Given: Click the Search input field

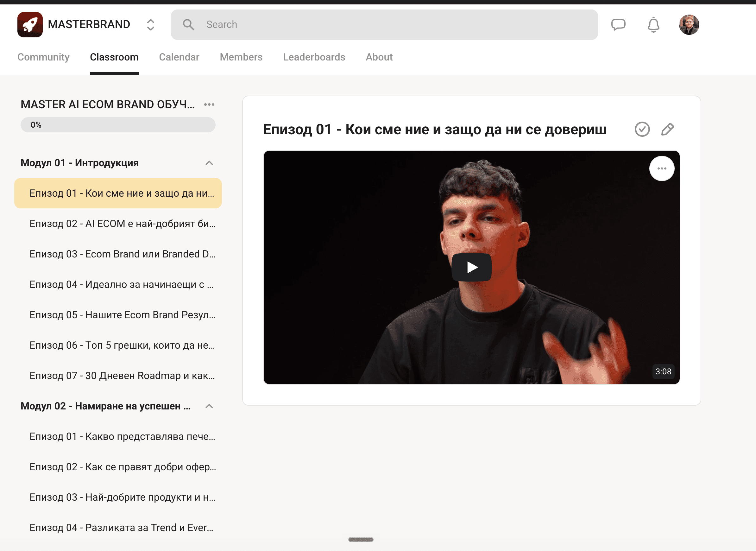Looking at the screenshot, I should (384, 25).
